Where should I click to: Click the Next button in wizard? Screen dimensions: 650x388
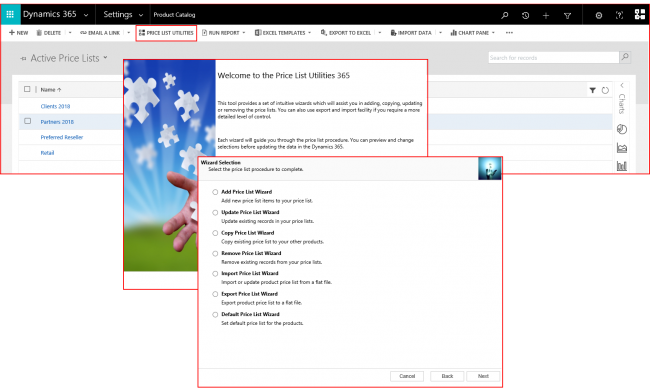coord(483,376)
